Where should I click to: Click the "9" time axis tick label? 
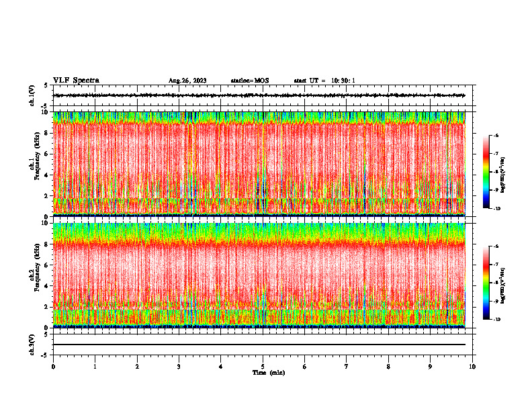430,367
